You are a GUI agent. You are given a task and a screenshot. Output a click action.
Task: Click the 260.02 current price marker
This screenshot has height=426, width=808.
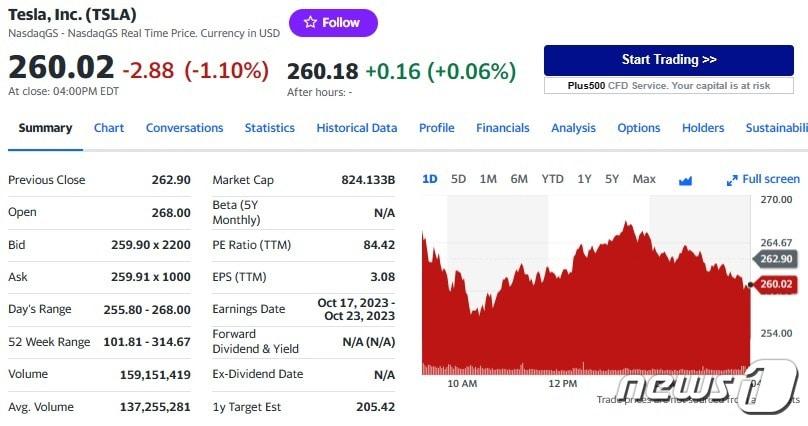777,284
